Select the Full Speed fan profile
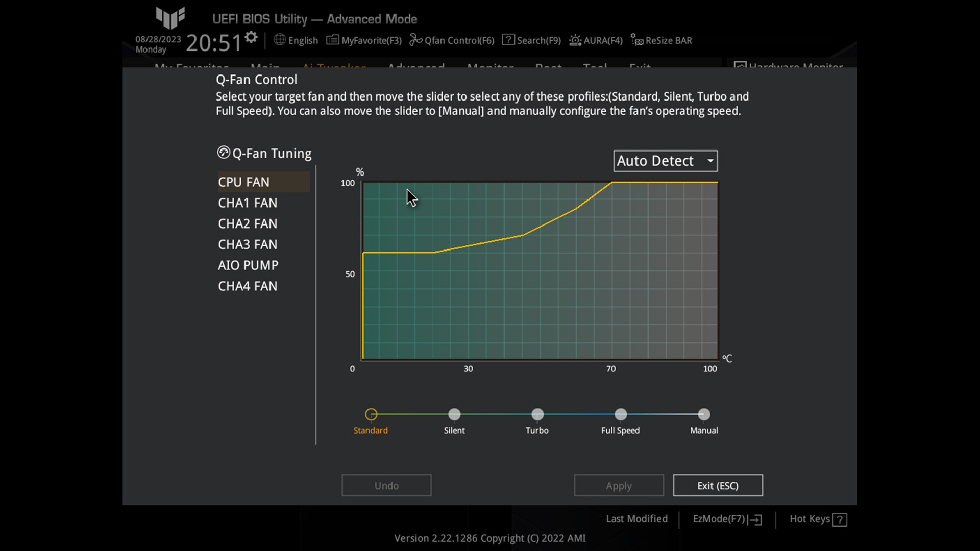 click(621, 414)
